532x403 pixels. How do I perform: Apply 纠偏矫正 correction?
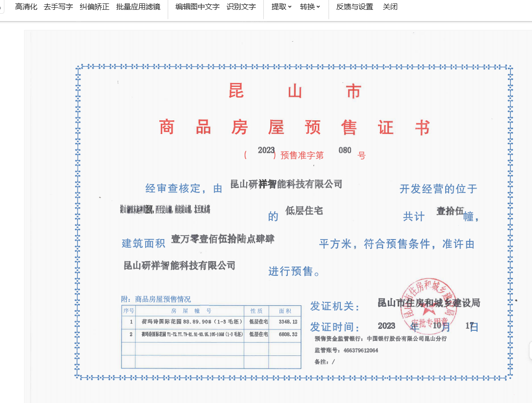click(94, 7)
